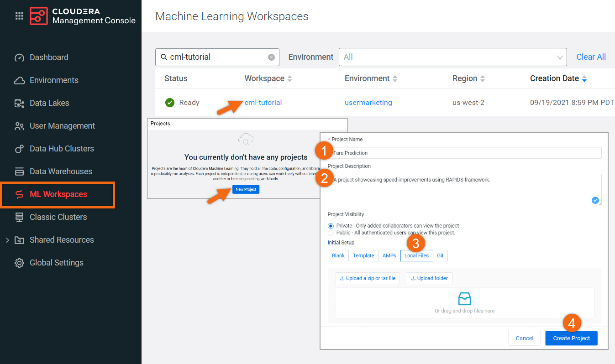Click the Global Settings gear icon
Viewport: 615px width, 364px height.
pos(19,263)
